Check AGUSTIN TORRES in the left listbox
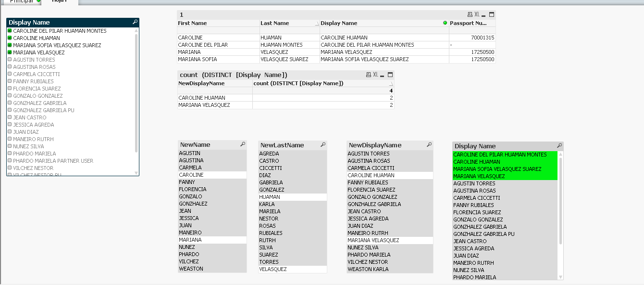Image resolution: width=644 pixels, height=285 pixels. [x=10, y=59]
